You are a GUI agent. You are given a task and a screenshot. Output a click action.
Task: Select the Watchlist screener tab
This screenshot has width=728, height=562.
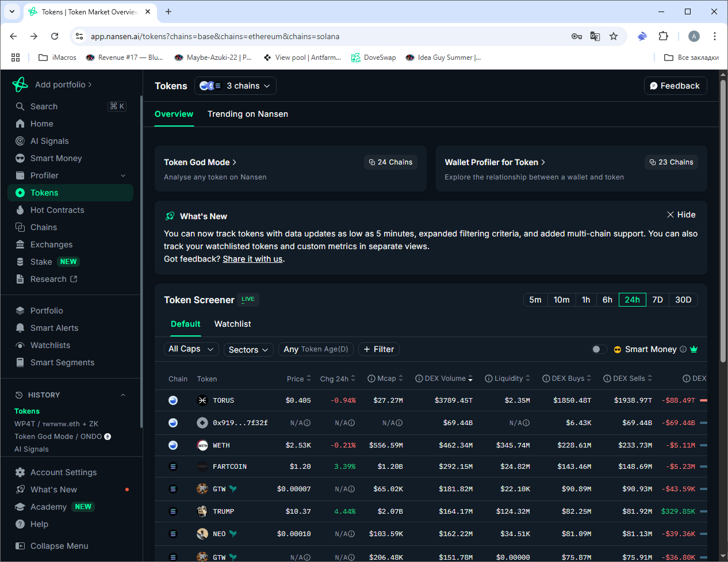tap(233, 324)
